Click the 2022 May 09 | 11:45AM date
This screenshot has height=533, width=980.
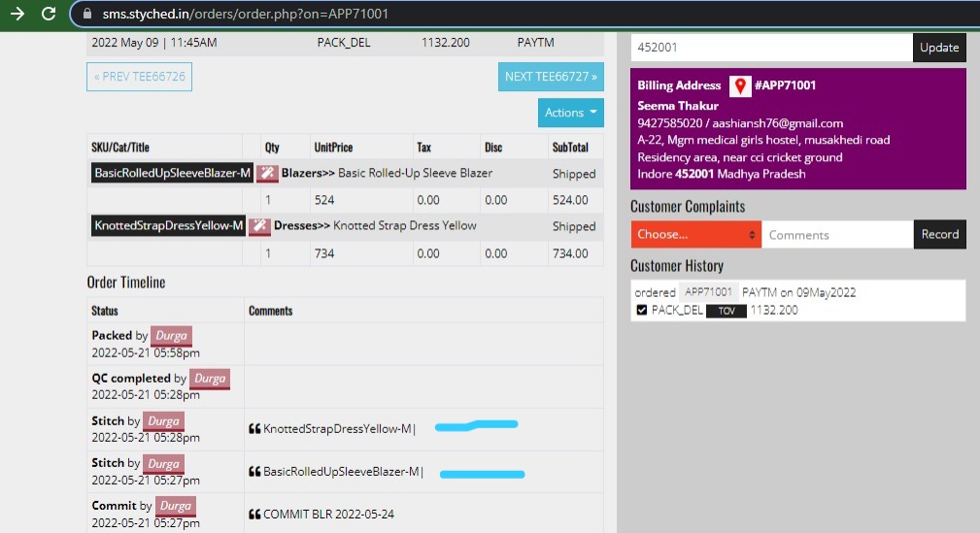pos(154,43)
